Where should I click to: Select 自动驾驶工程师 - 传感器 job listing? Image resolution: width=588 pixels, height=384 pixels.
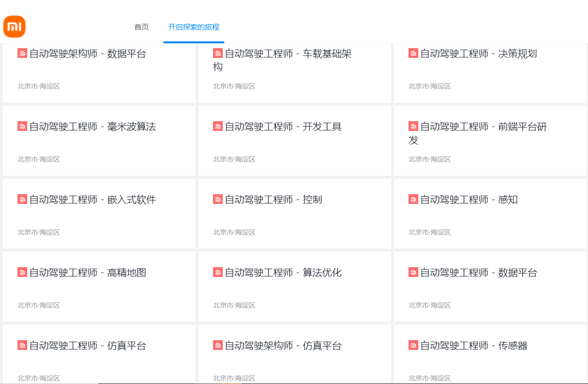(473, 346)
